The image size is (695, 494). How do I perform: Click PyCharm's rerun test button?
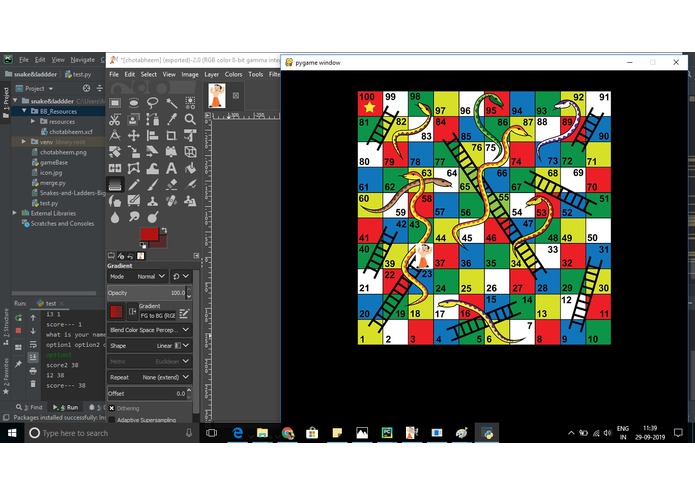pos(18,318)
